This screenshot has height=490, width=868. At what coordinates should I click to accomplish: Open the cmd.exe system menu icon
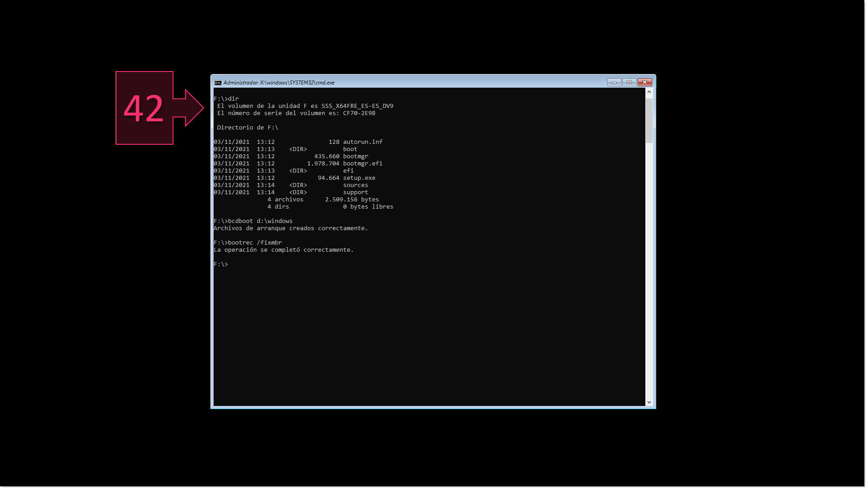218,83
